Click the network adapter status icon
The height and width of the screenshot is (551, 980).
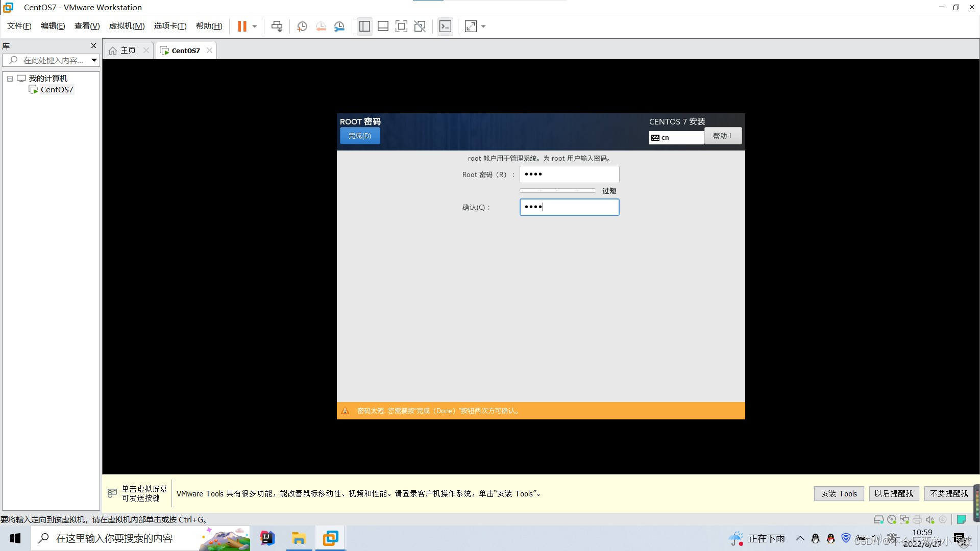pyautogui.click(x=904, y=519)
